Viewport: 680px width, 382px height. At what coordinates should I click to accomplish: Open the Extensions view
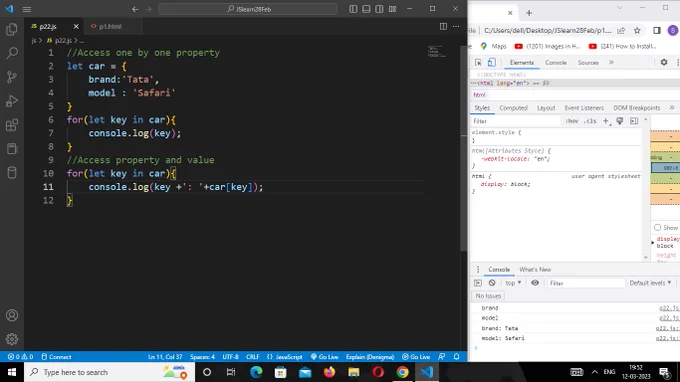[x=12, y=125]
